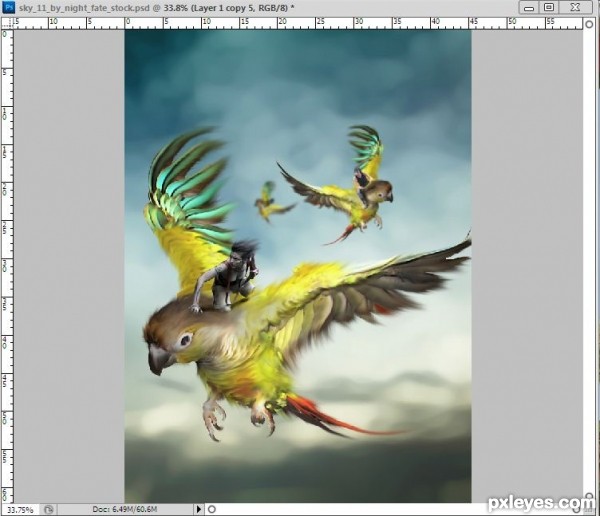600x516 pixels.
Task: Close the document window
Action: pos(575,7)
